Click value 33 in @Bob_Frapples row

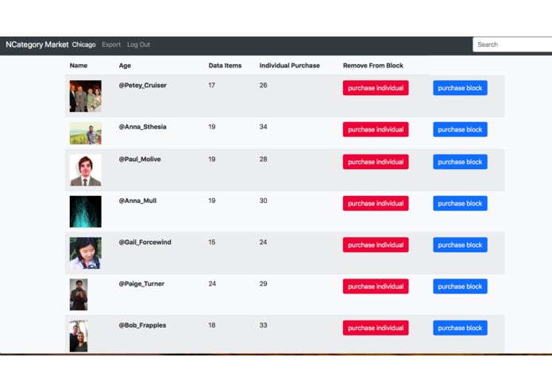tap(264, 325)
